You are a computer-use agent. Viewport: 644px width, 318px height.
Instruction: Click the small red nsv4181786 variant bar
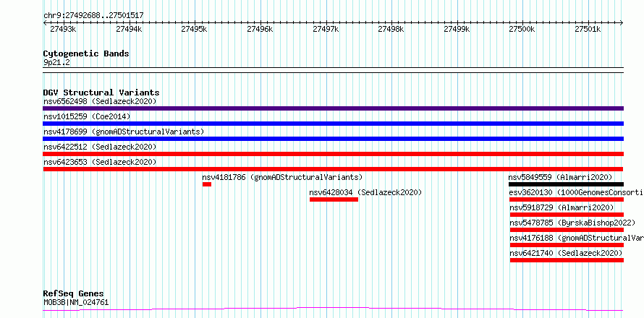(x=207, y=184)
